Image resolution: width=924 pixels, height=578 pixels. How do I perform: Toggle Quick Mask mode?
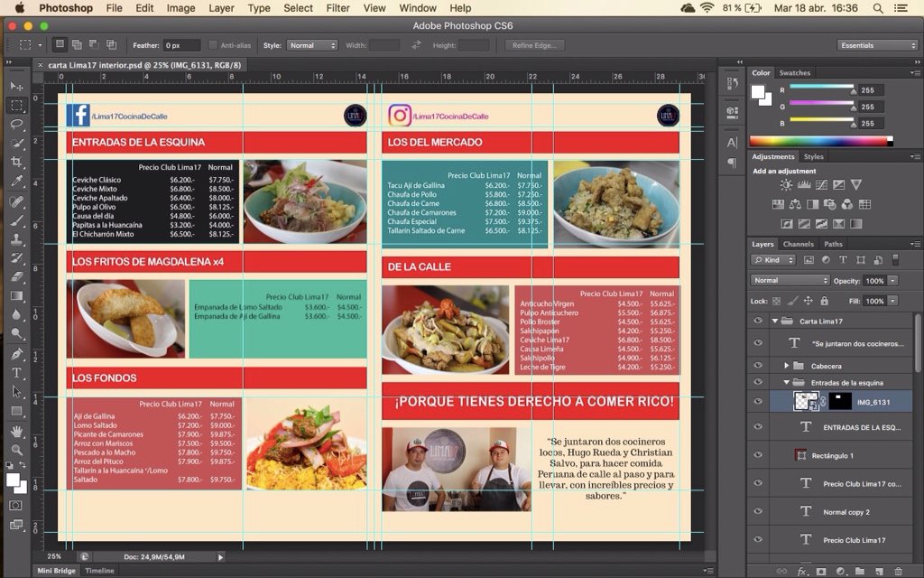[x=16, y=506]
